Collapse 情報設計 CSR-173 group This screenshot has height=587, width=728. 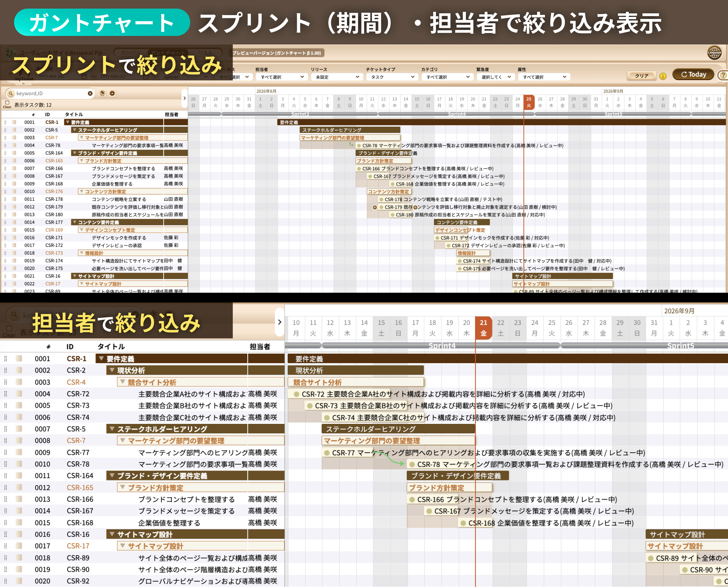click(x=81, y=253)
